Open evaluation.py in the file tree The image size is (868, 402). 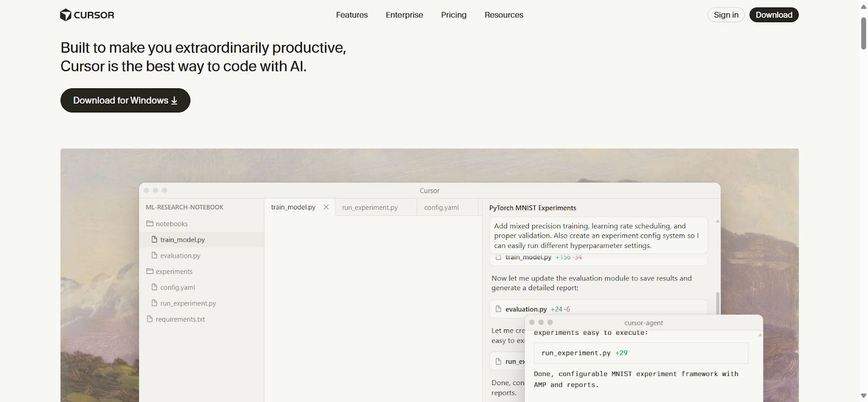click(202, 256)
